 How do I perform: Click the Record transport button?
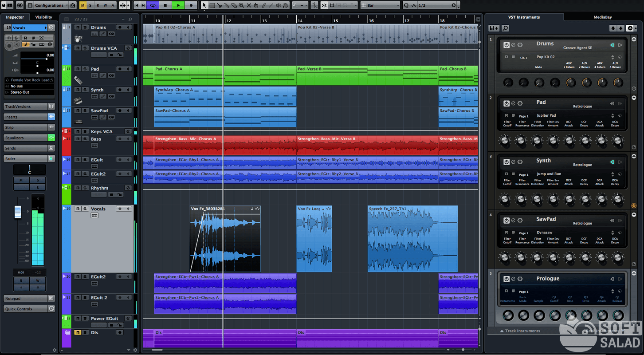click(191, 5)
